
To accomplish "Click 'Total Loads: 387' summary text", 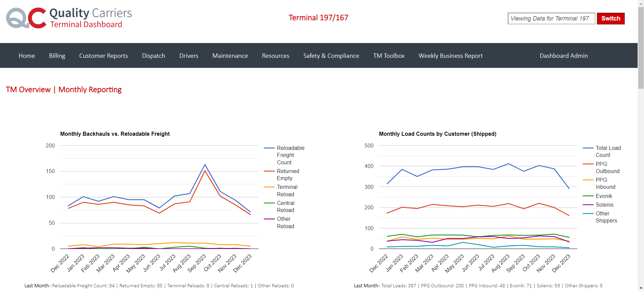I will pyautogui.click(x=399, y=286).
